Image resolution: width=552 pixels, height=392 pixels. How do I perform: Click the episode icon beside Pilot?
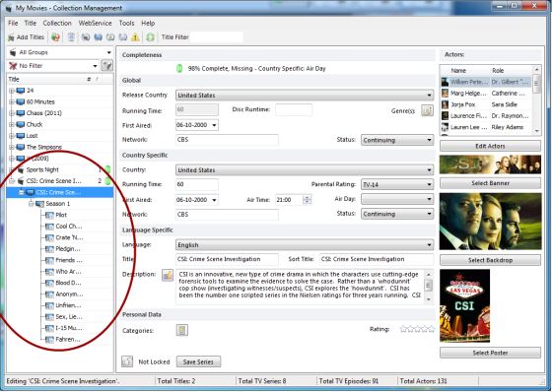[49, 215]
